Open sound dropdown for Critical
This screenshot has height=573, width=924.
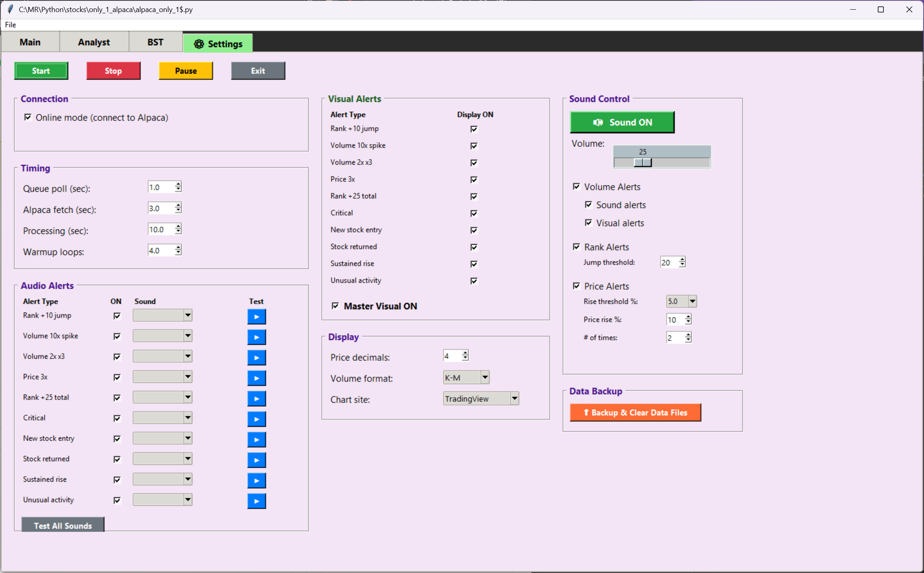click(188, 417)
